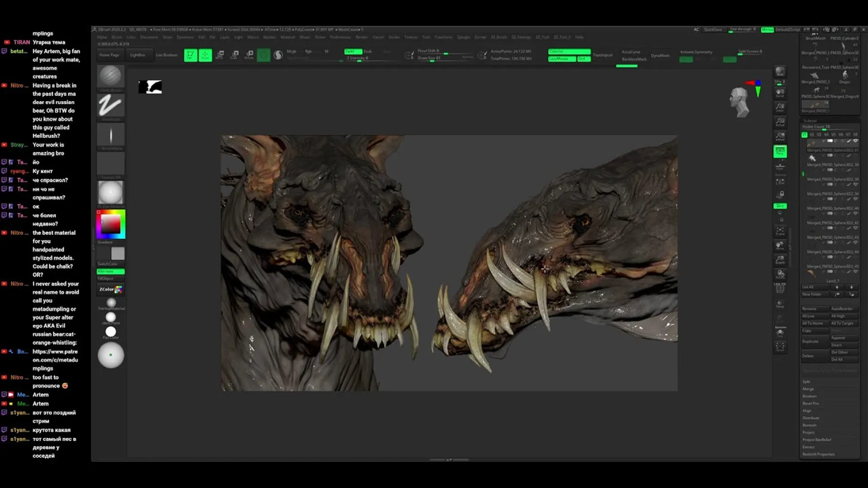Select the gray secondary color swatch
The image size is (868, 488).
(x=118, y=253)
